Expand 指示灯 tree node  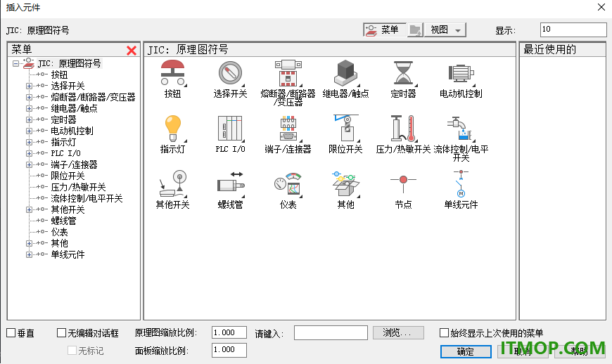point(29,142)
